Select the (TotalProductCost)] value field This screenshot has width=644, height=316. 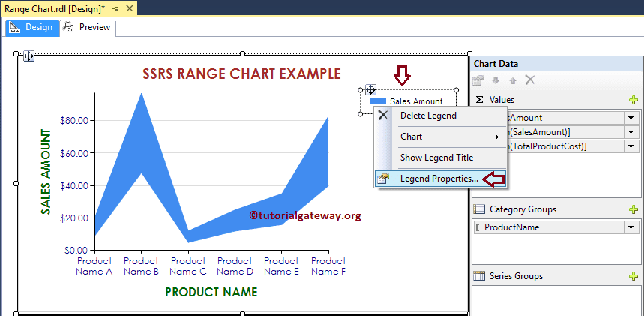pyautogui.click(x=566, y=146)
